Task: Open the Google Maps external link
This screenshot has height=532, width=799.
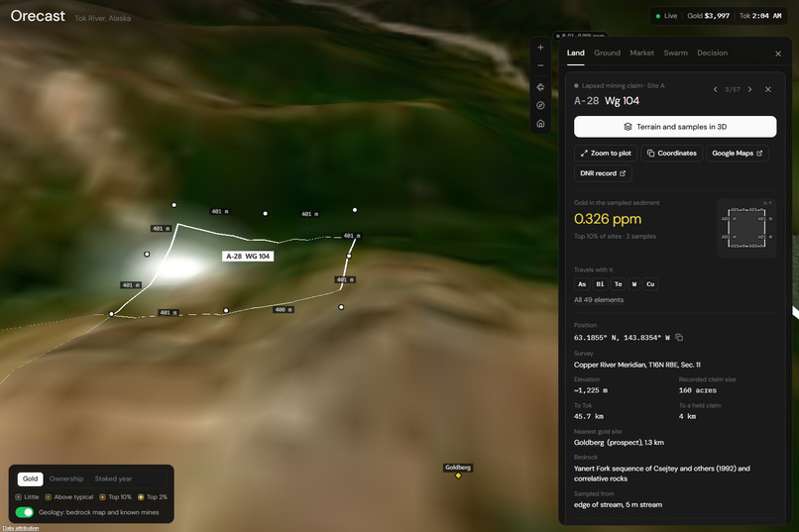Action: point(738,154)
